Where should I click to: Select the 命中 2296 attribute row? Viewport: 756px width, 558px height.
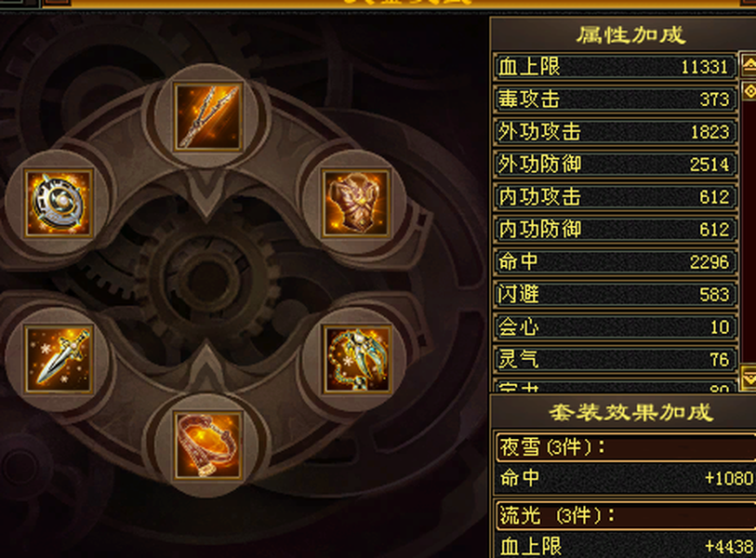(616, 262)
